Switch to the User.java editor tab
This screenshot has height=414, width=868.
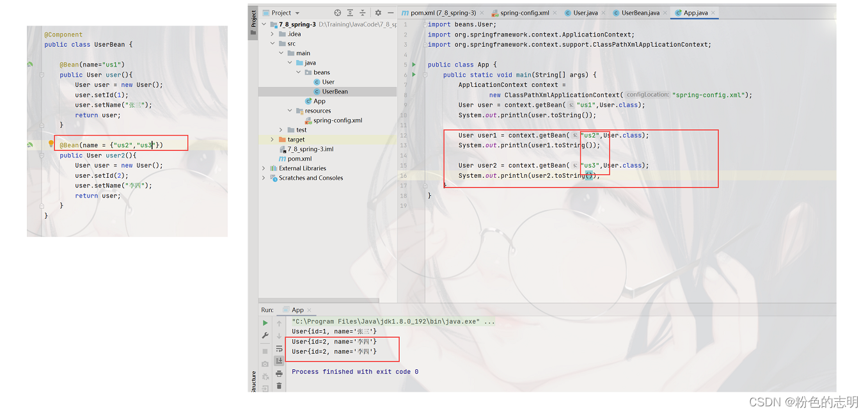coord(585,13)
